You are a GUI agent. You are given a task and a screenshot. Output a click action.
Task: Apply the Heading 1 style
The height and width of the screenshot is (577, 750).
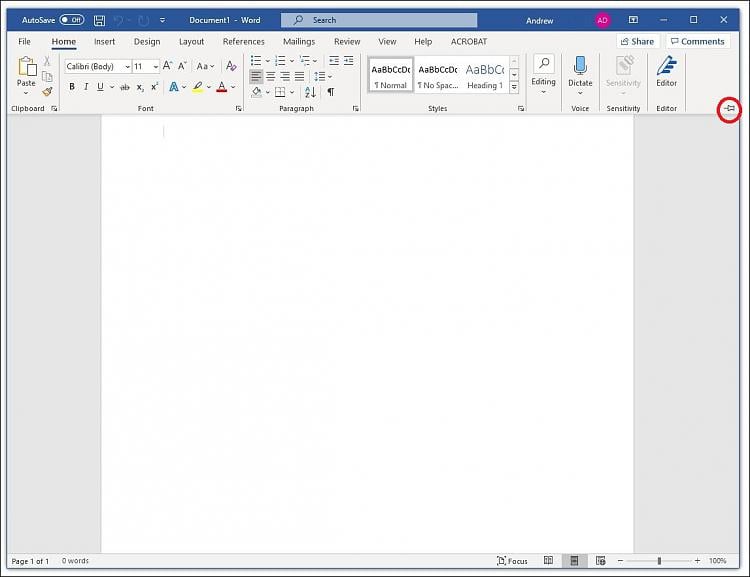point(485,77)
